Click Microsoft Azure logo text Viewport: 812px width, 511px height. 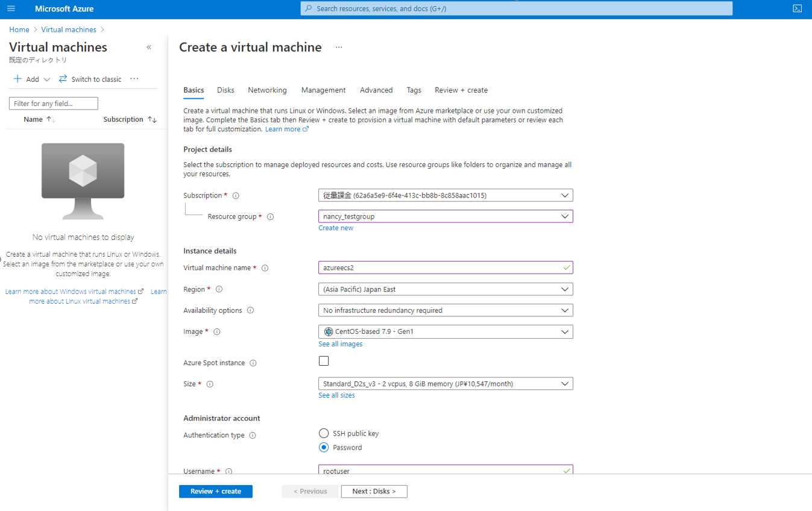65,8
